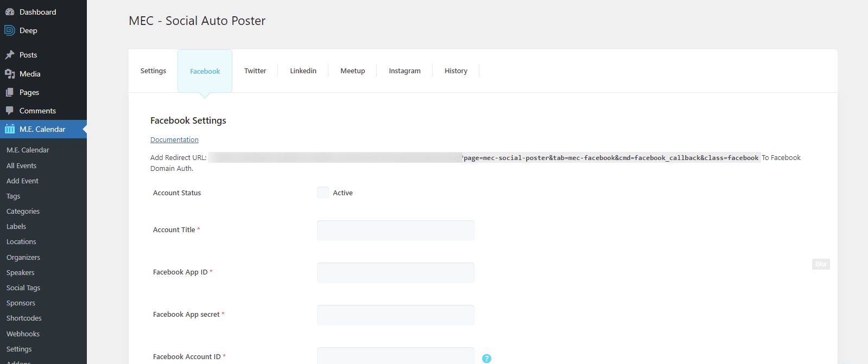Click the Dashboard gauge icon in the sidebar

(x=10, y=12)
